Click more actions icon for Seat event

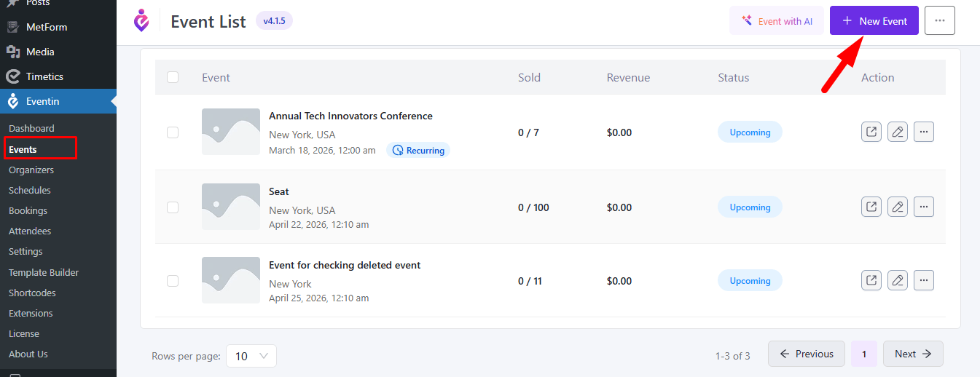point(923,207)
